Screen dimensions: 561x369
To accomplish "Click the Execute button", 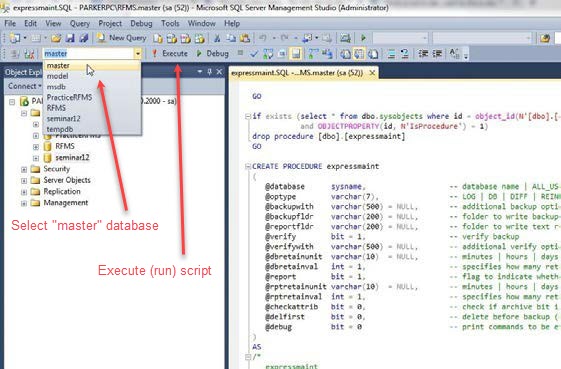I will pos(170,54).
